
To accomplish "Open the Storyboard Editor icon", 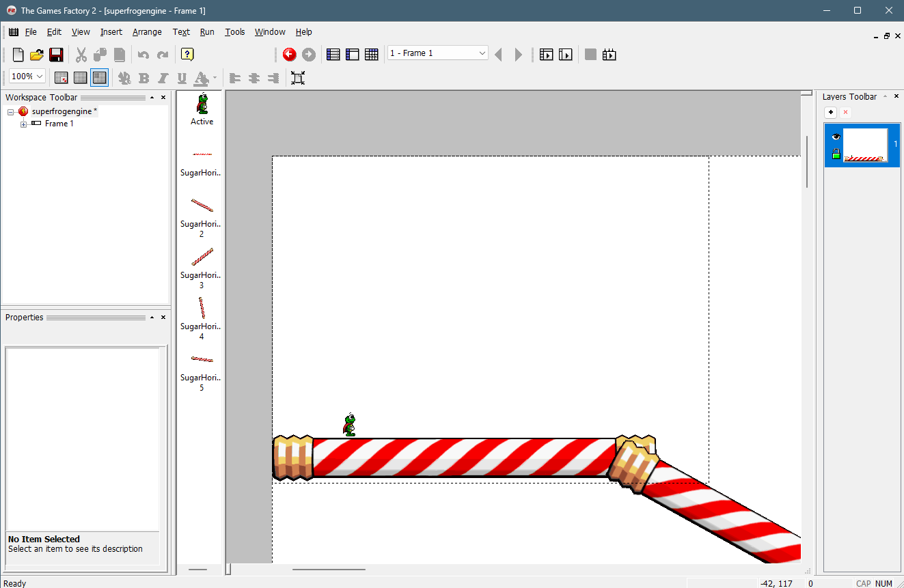I will point(333,55).
